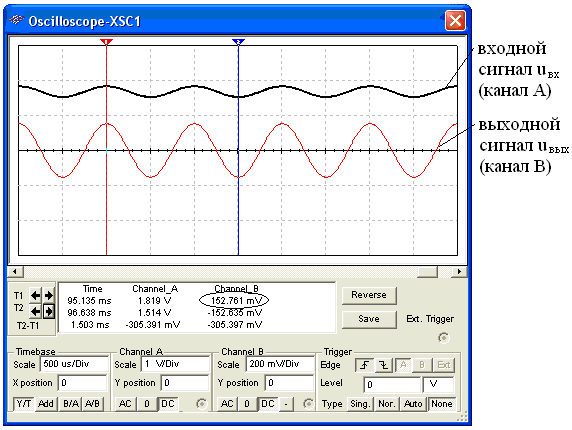The height and width of the screenshot is (430, 572).
Task: Select trigger source Ext button
Action: point(444,365)
